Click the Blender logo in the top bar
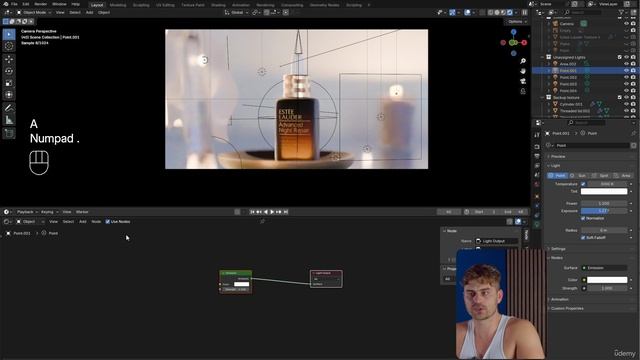Image resolution: width=640 pixels, height=360 pixels. (x=6, y=4)
